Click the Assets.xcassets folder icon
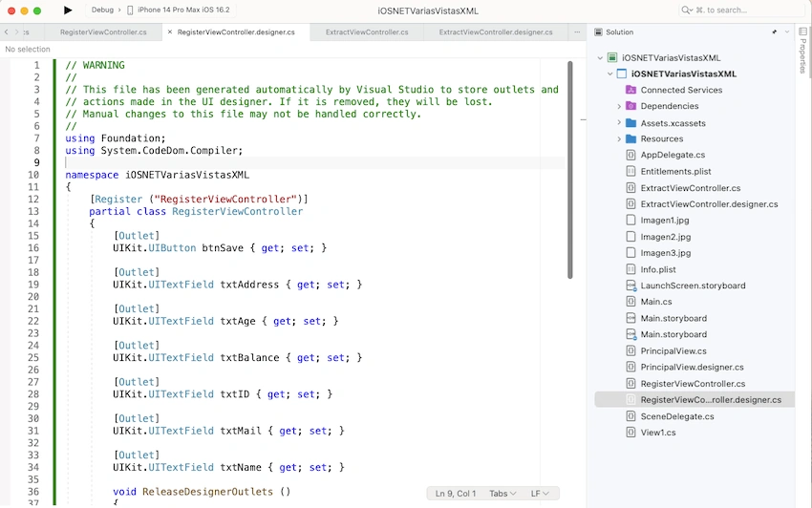The height and width of the screenshot is (508, 812). (630, 123)
